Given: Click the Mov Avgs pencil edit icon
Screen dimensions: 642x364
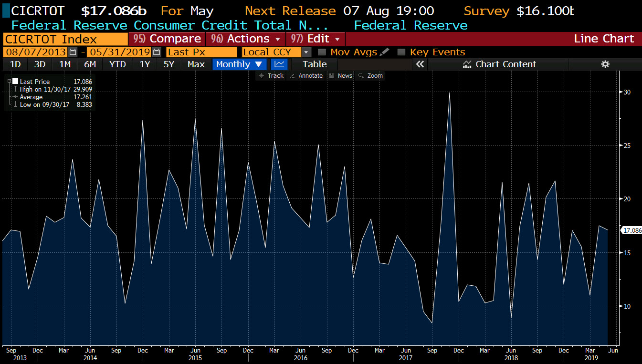Looking at the screenshot, I should coord(385,52).
